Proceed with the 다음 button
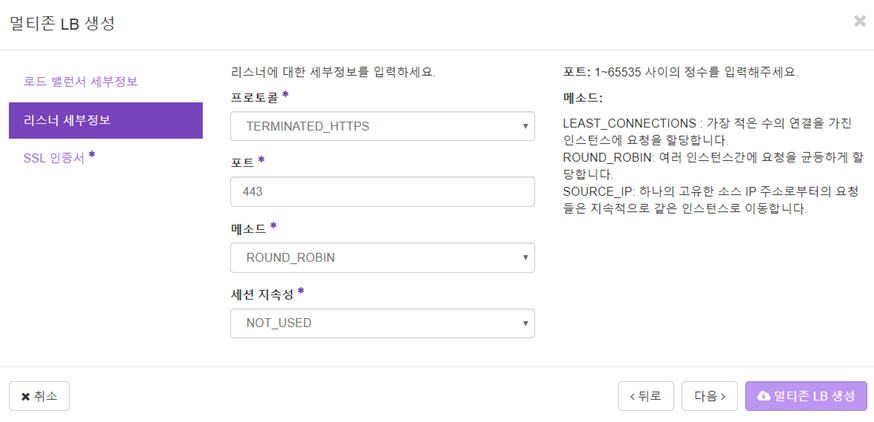 pyautogui.click(x=710, y=396)
